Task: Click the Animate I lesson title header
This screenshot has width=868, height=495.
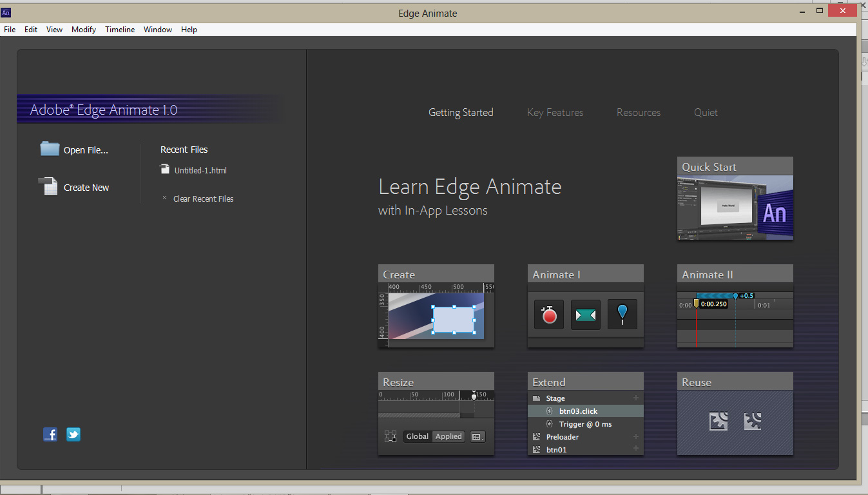Action: (586, 275)
